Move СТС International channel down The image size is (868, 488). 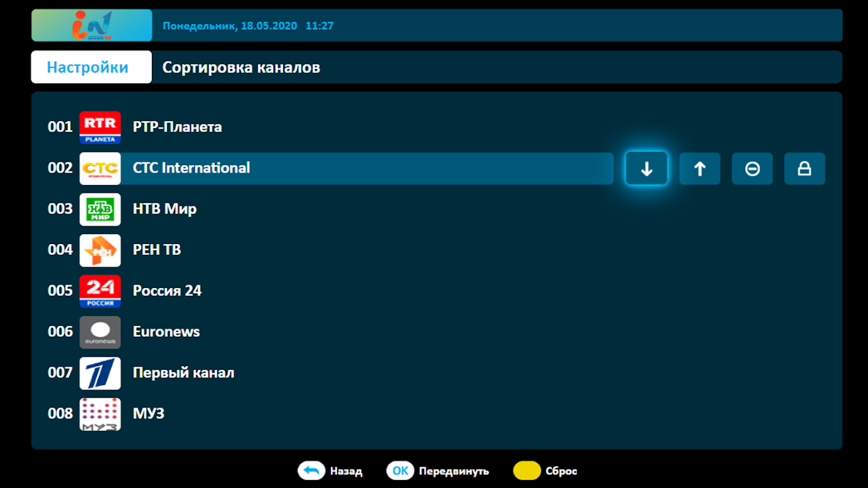tap(646, 168)
